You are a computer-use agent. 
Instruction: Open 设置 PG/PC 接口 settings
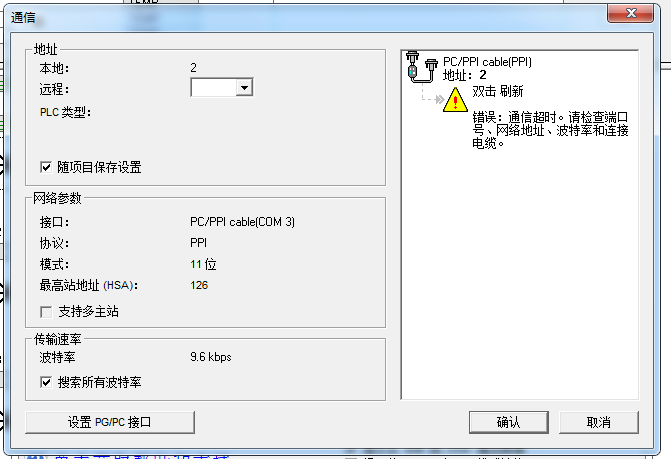110,422
